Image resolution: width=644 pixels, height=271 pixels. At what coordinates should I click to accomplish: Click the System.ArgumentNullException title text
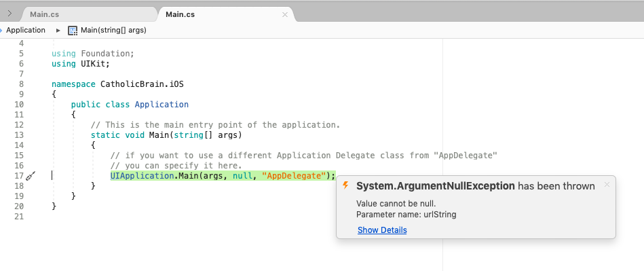tap(436, 186)
